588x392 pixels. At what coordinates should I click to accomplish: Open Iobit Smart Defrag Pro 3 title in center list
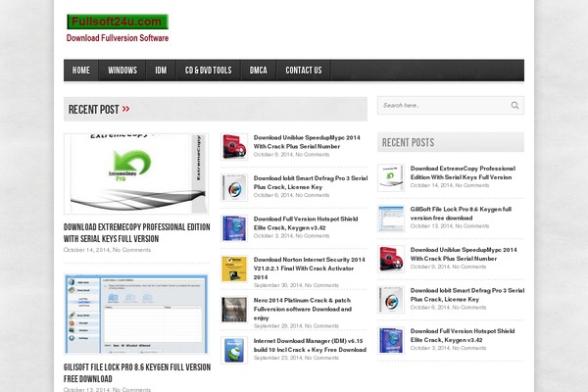click(311, 182)
